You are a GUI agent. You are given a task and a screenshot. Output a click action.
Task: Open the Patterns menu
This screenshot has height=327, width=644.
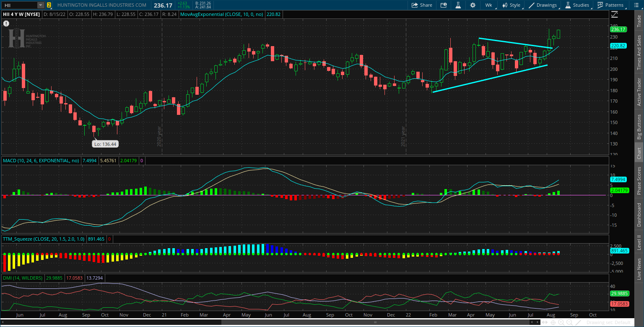pyautogui.click(x=610, y=5)
